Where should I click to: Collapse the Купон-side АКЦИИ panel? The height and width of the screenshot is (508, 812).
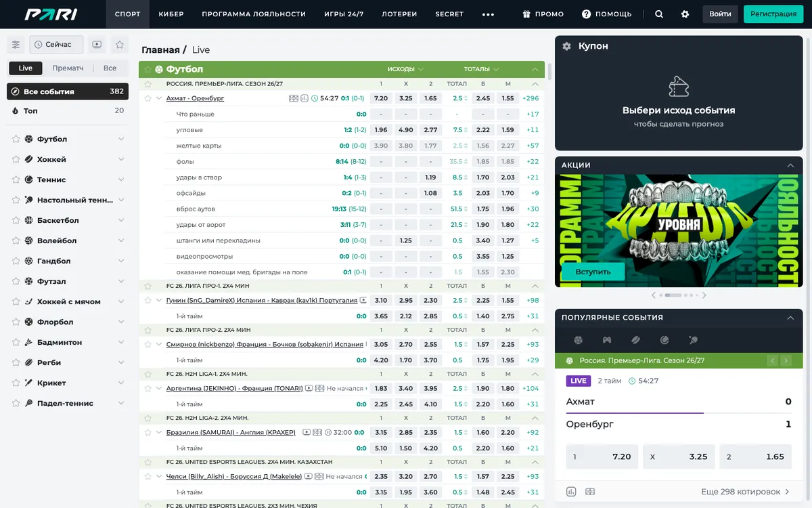(790, 165)
